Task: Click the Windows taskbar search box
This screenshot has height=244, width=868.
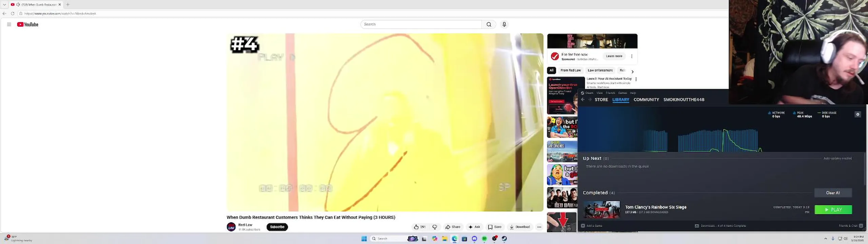Action: tap(394, 239)
